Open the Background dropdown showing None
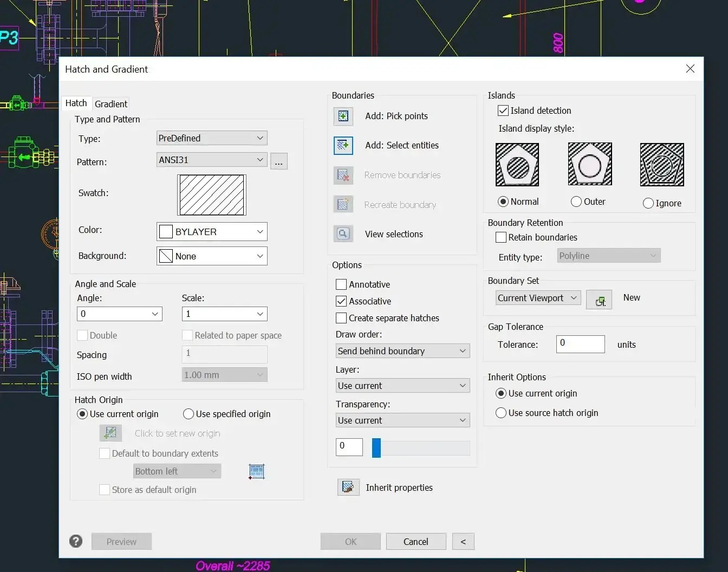Viewport: 728px width, 572px height. tap(212, 256)
